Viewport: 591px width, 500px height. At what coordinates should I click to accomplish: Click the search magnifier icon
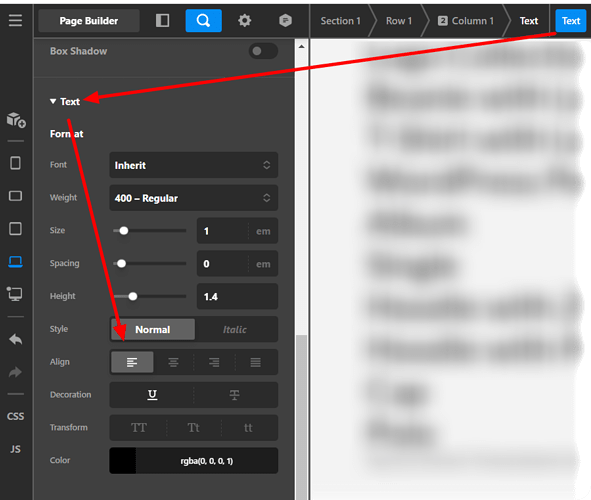204,20
